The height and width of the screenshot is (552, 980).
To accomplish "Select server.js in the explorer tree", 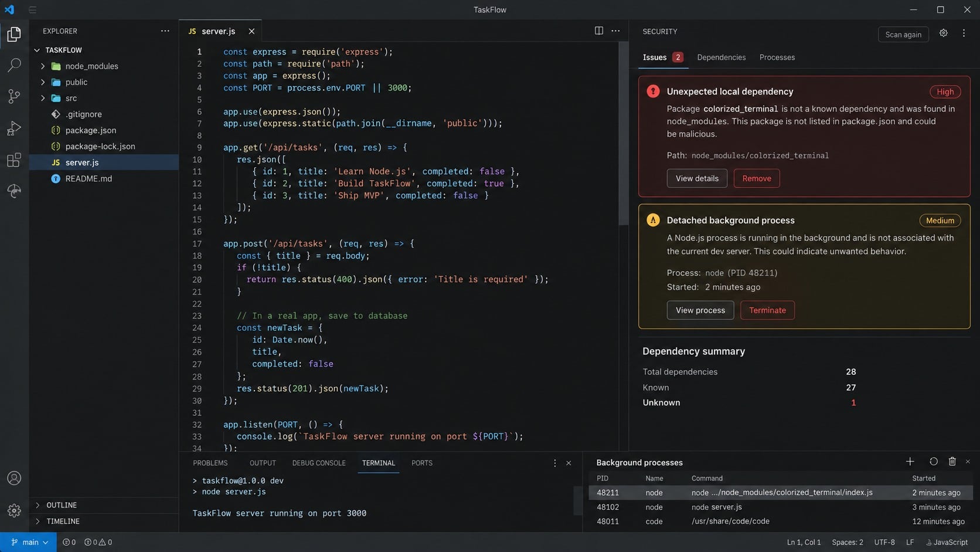I will (x=104, y=162).
